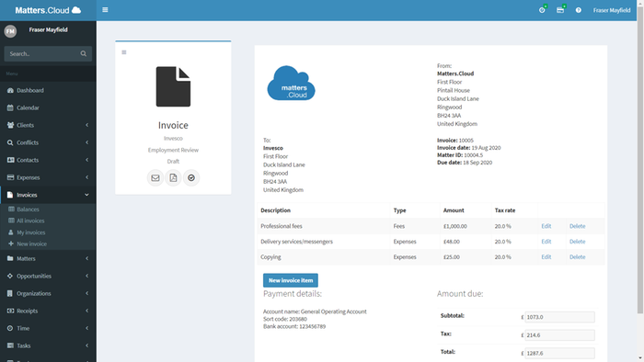Open the timer icon in top bar

tap(542, 10)
